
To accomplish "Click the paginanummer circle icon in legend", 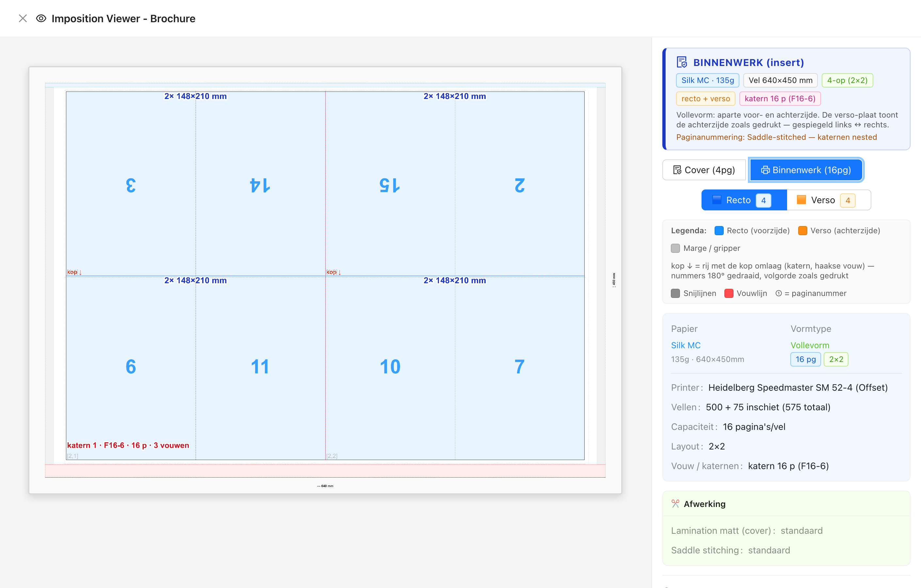I will [778, 293].
